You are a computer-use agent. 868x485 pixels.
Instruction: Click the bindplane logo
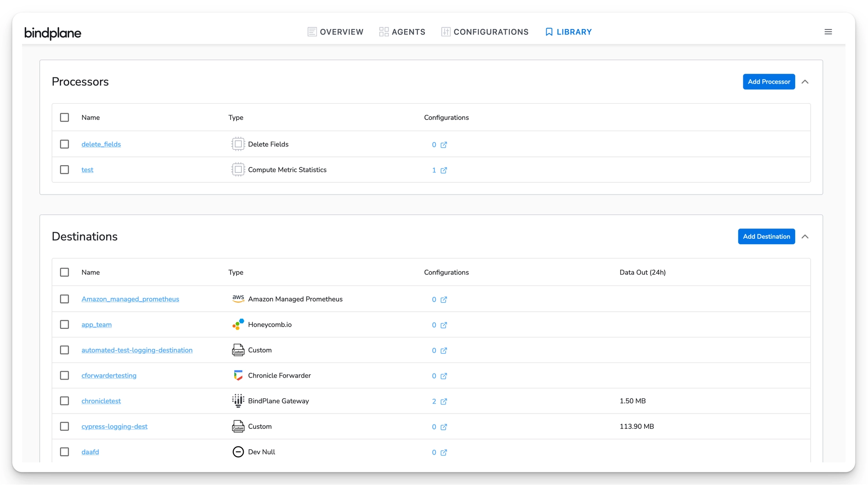(x=53, y=33)
